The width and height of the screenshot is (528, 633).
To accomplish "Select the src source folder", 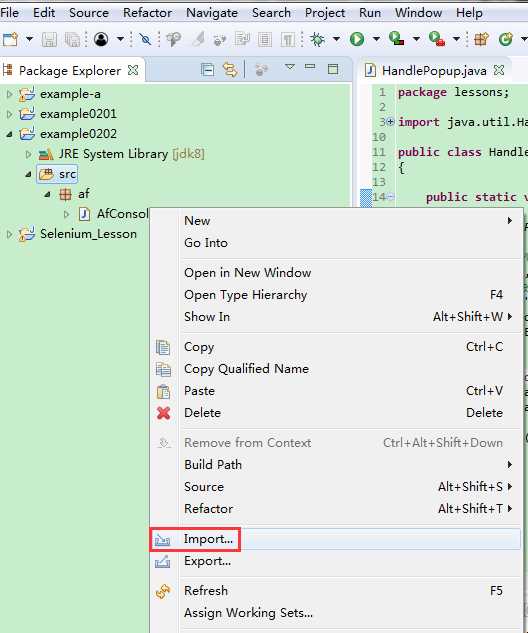I will 67,174.
